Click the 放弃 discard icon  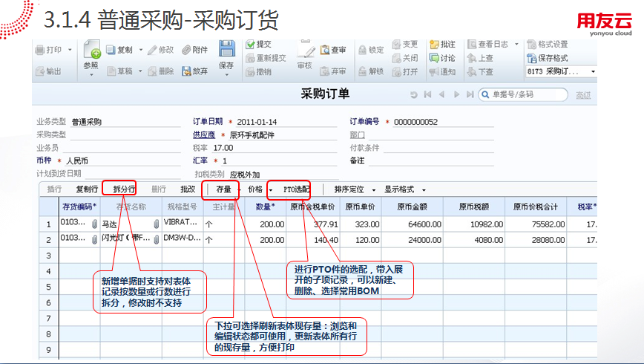click(x=186, y=71)
